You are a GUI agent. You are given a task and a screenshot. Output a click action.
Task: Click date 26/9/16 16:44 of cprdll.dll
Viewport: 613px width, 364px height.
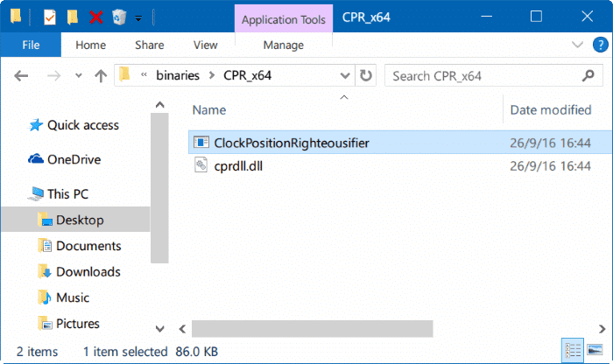point(550,166)
